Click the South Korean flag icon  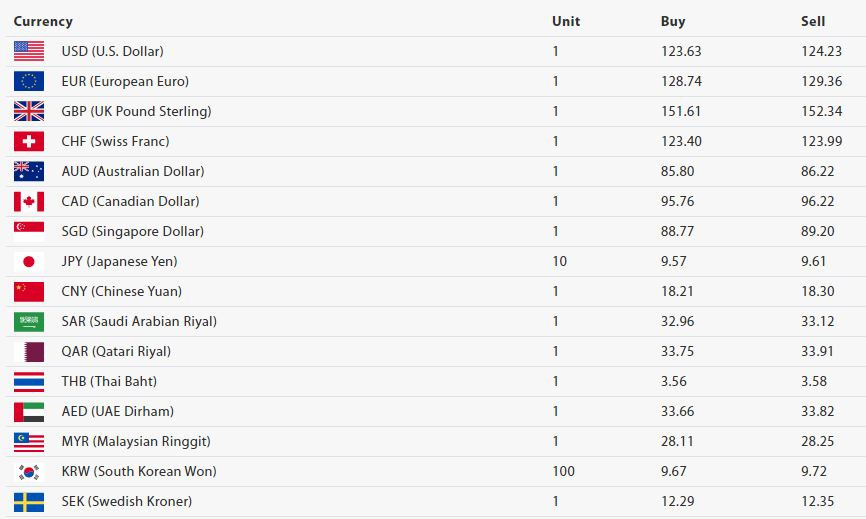29,472
